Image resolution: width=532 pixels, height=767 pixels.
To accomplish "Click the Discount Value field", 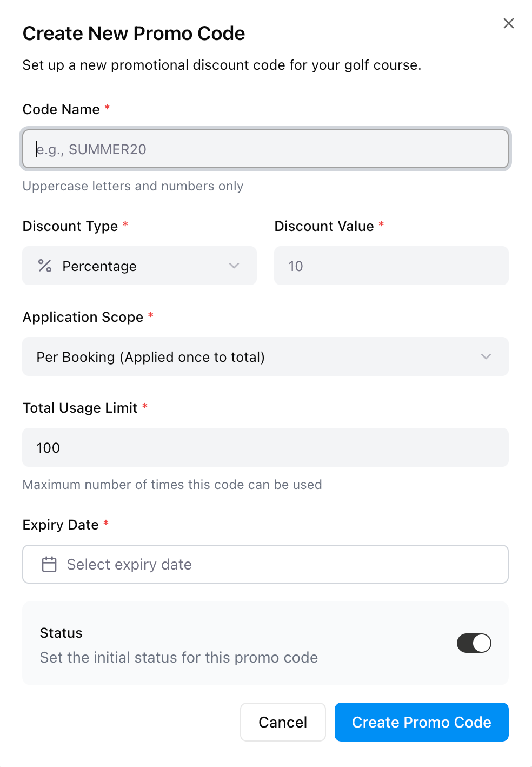I will tap(391, 266).
